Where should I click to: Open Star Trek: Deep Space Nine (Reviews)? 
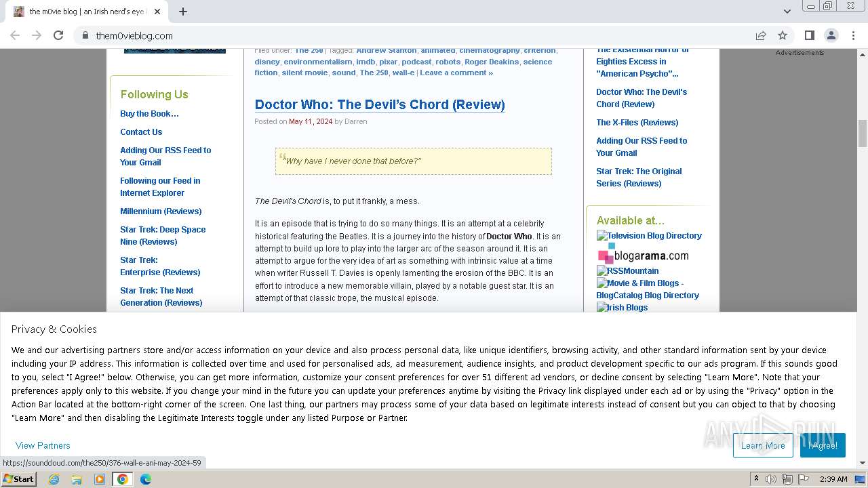(163, 235)
